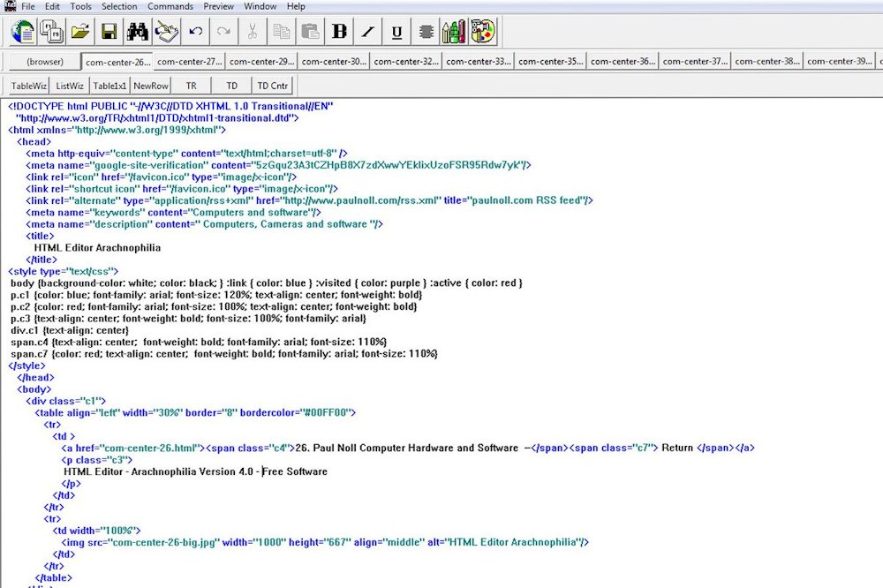Image resolution: width=883 pixels, height=588 pixels.
Task: Apply bold with the B icon
Action: 339,32
